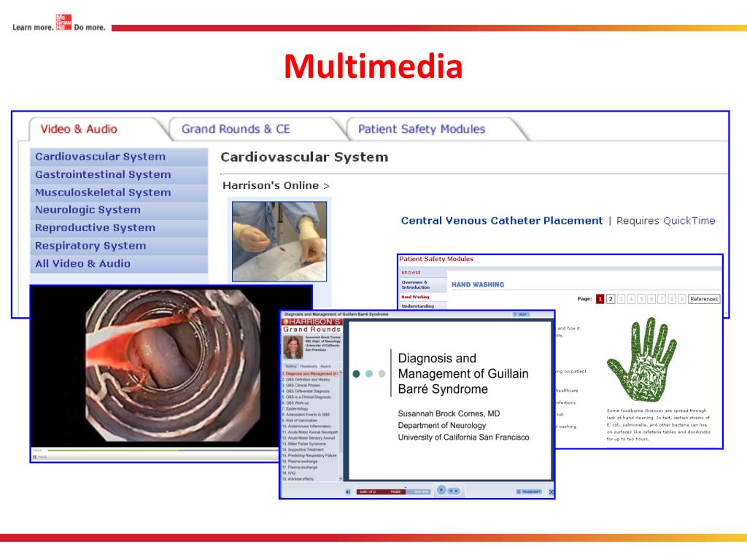Select outline item Epidemiology
747x560 pixels.
click(x=295, y=408)
